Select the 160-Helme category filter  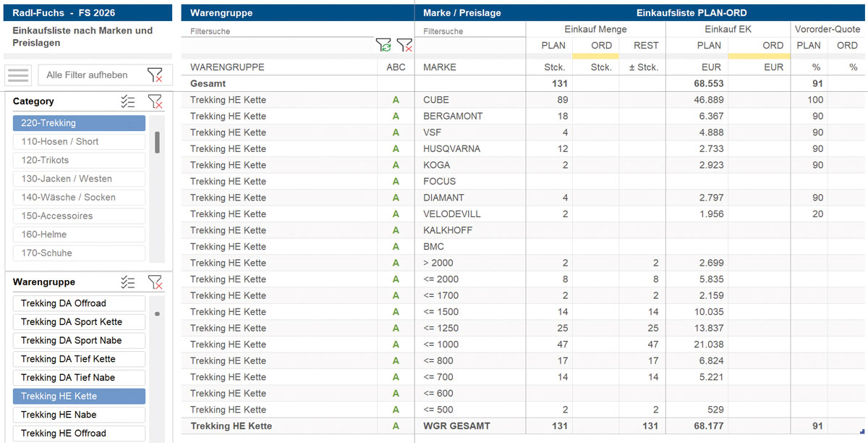click(79, 235)
